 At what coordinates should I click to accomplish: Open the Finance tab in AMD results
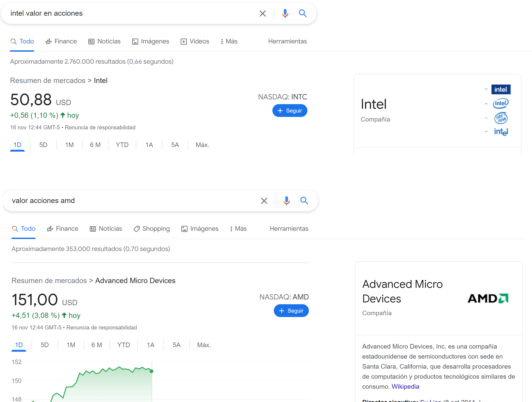[x=63, y=229]
